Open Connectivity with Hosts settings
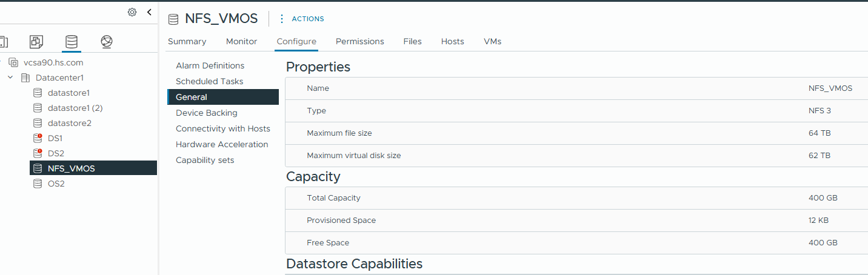868x275 pixels. (x=223, y=128)
